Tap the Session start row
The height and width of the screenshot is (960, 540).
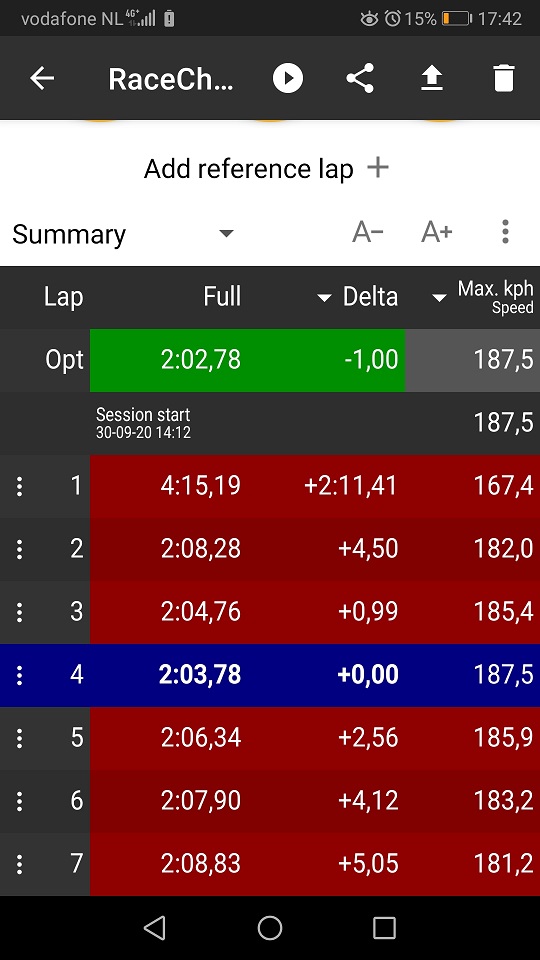click(270, 423)
